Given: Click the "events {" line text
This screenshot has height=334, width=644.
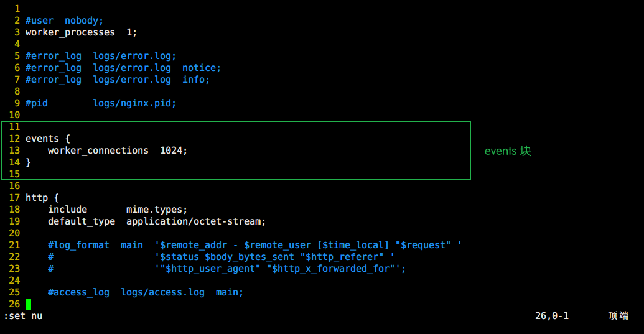Looking at the screenshot, I should 48,139.
